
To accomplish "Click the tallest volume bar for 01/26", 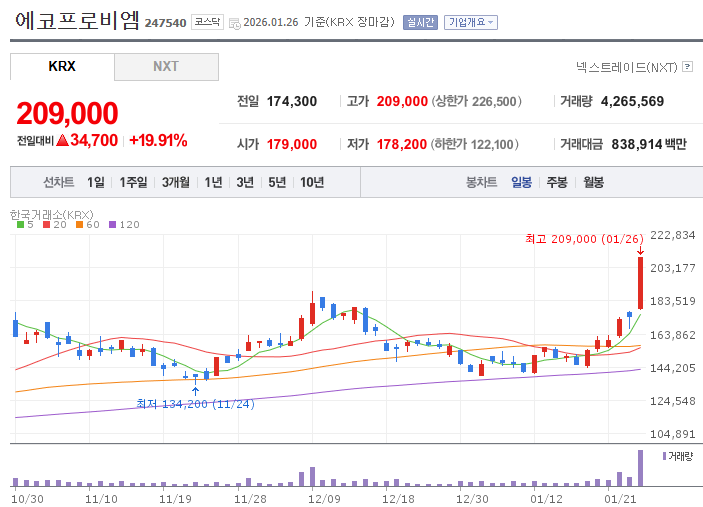I will 640,468.
